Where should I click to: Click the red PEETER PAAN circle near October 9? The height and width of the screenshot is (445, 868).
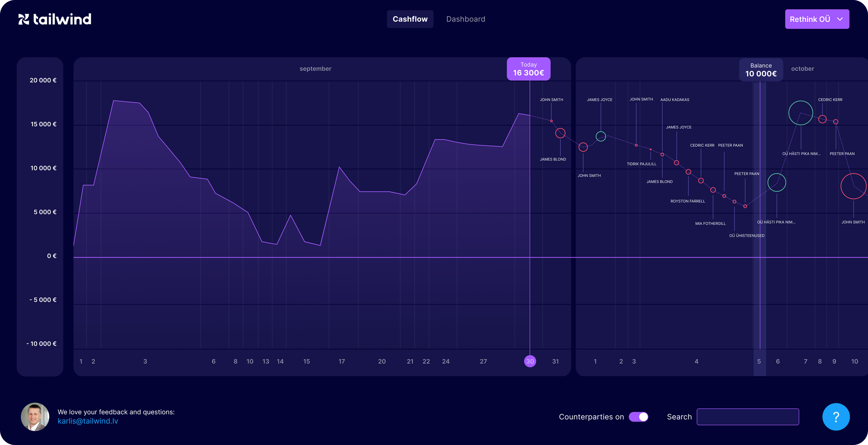pyautogui.click(x=836, y=122)
